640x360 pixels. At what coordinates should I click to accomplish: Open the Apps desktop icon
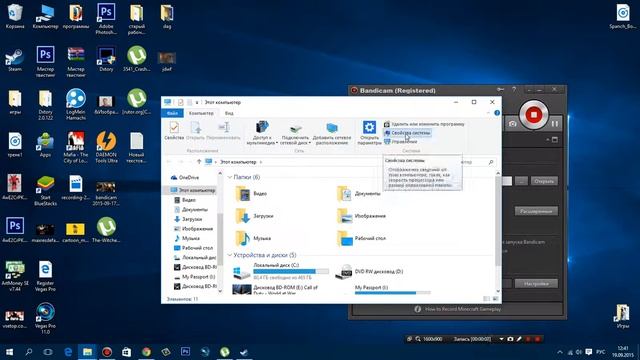click(x=45, y=144)
